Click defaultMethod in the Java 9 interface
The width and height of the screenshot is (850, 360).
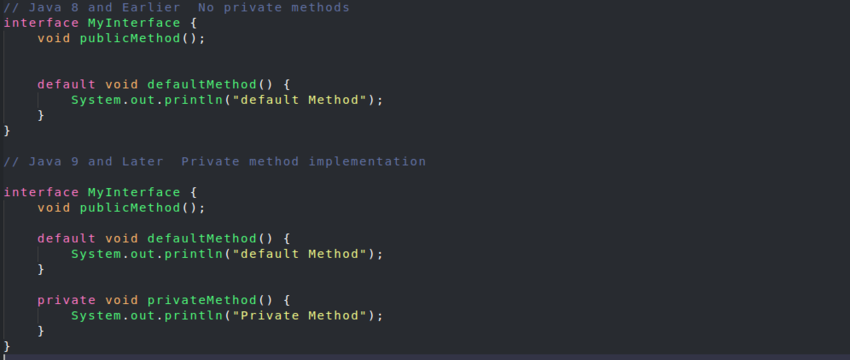(x=202, y=239)
